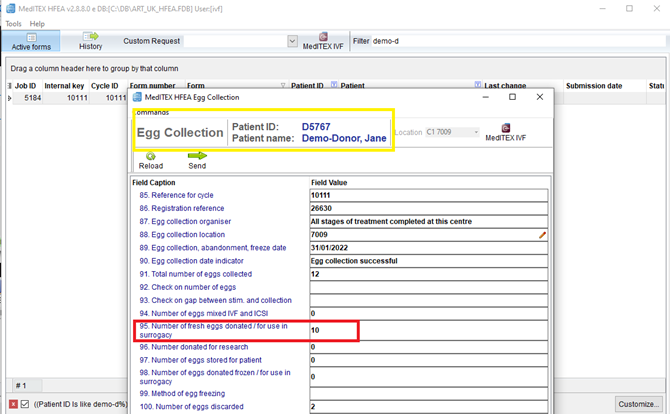Click the Customize... button

click(x=639, y=404)
